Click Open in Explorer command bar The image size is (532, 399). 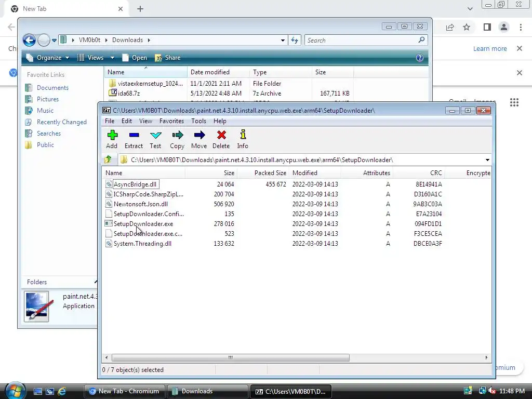click(135, 58)
